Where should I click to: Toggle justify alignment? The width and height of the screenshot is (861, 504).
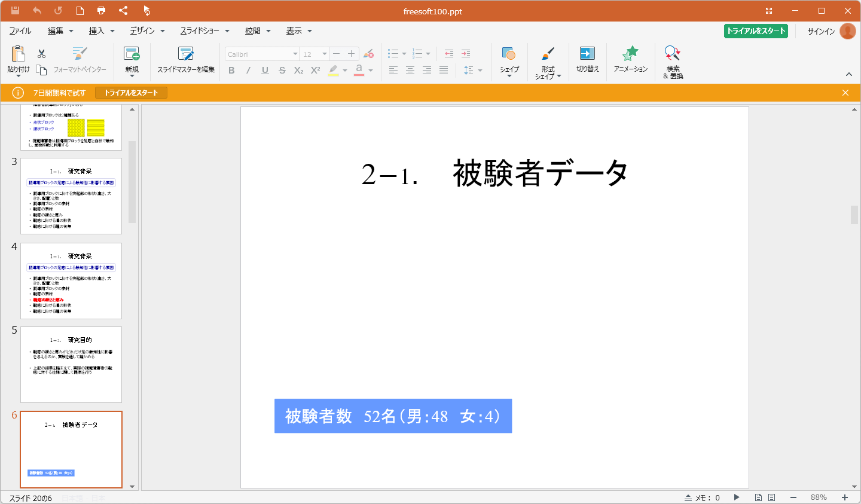[443, 71]
